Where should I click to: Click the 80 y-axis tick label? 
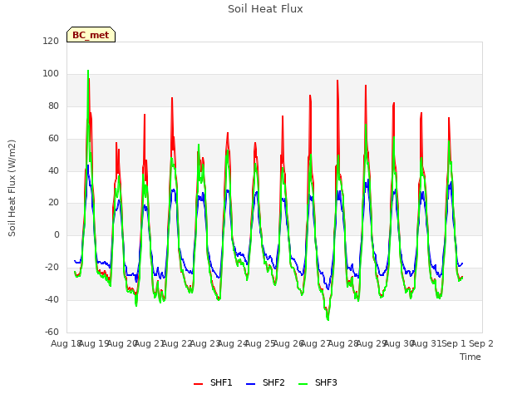(53, 106)
